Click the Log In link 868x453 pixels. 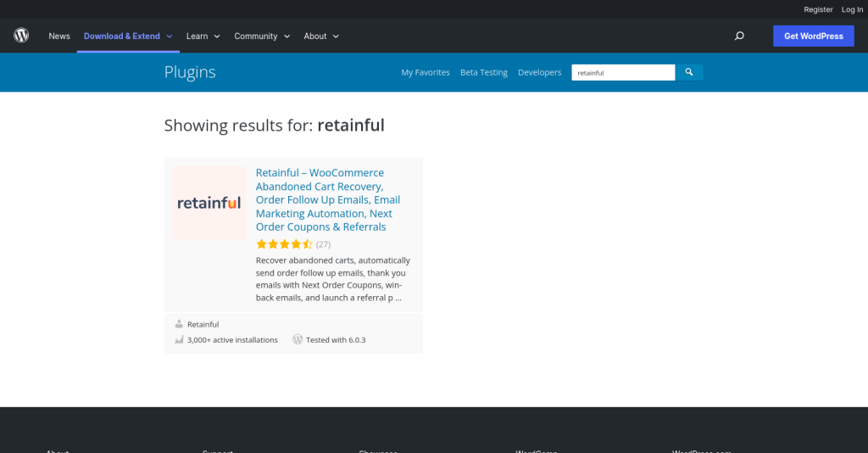852,9
